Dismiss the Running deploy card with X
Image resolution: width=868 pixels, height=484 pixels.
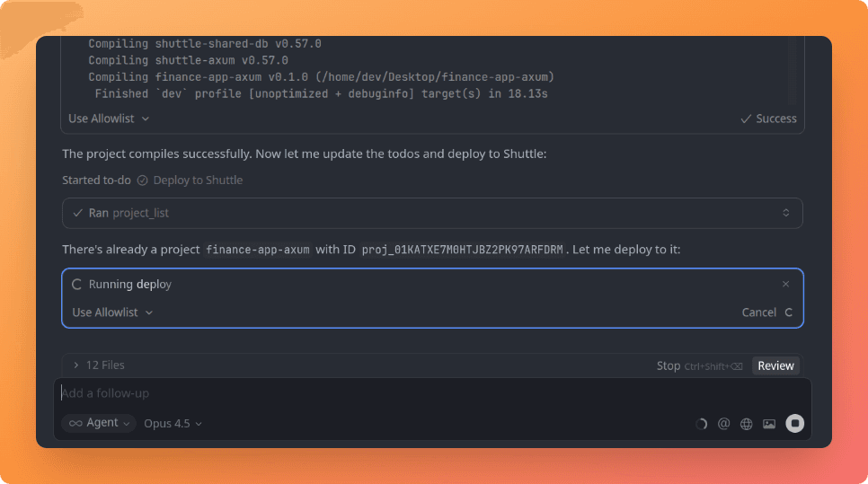pyautogui.click(x=785, y=284)
